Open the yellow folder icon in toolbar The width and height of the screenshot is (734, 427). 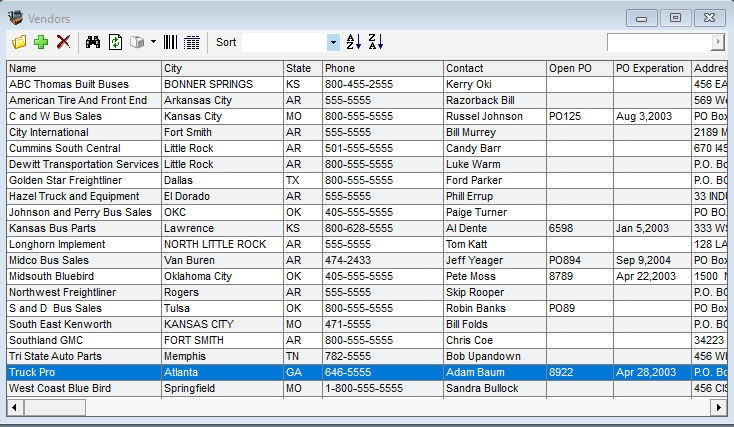pos(19,42)
